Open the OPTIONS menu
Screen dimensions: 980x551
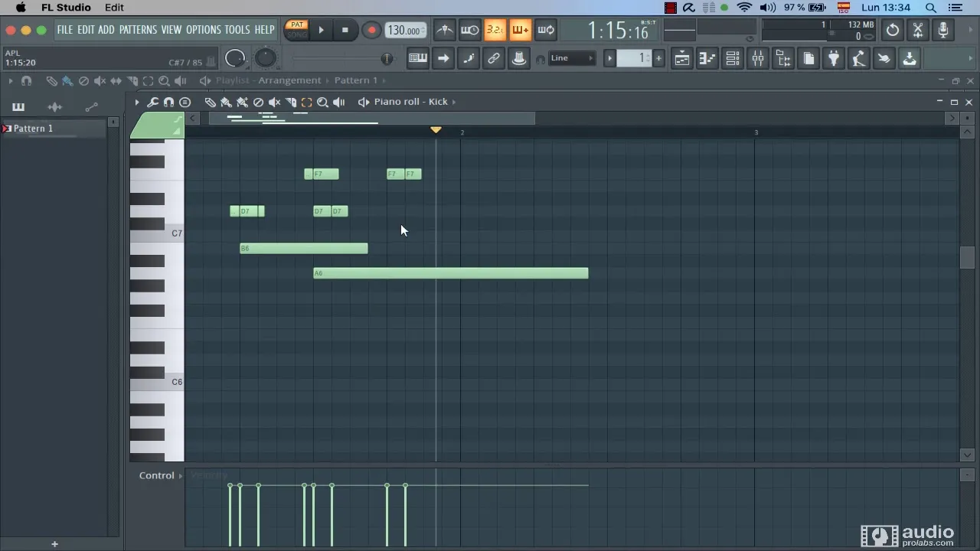203,30
